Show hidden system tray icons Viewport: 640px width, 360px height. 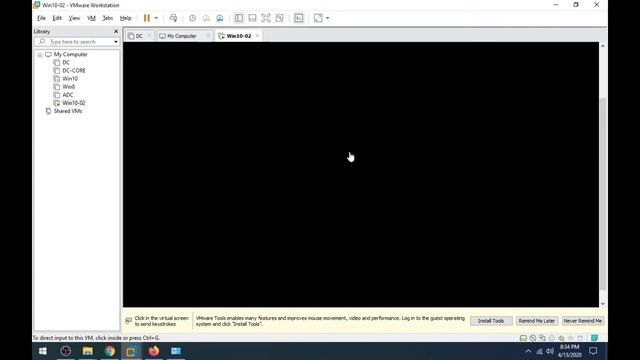pos(528,351)
